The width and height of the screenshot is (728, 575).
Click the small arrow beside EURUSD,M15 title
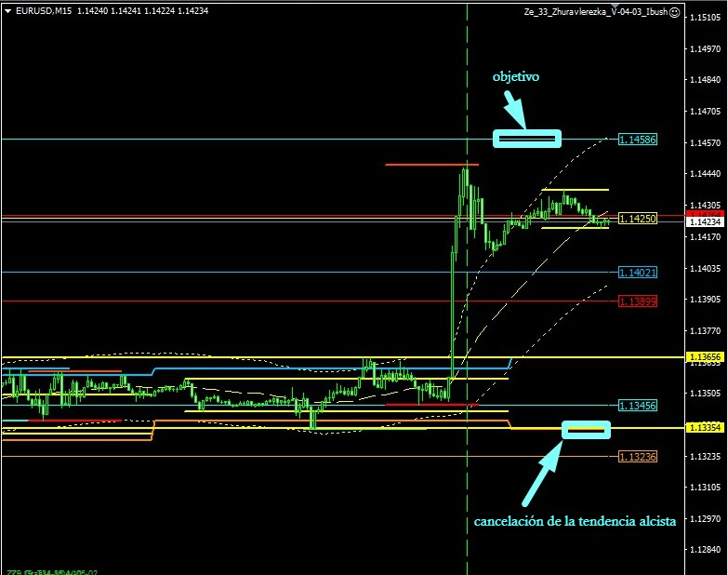pyautogui.click(x=8, y=11)
